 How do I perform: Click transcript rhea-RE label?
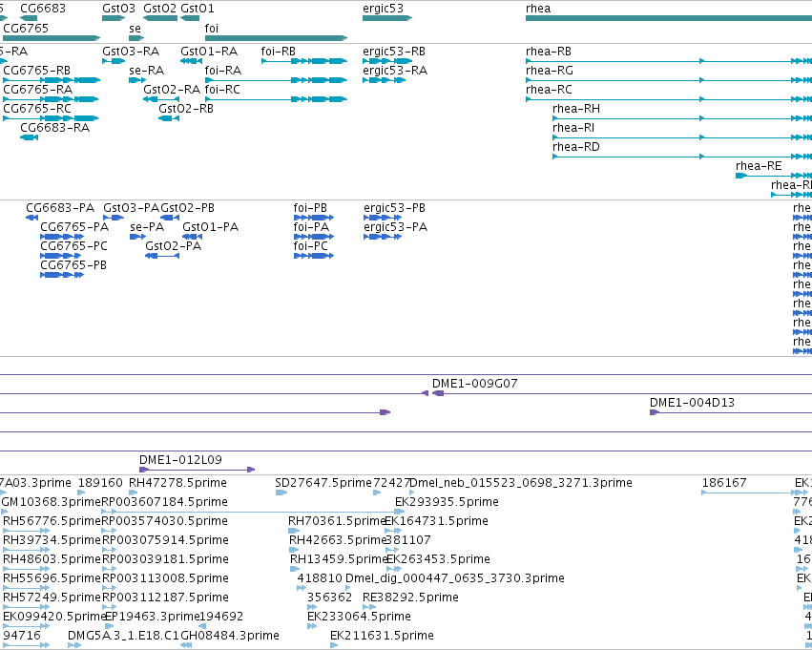coord(759,166)
